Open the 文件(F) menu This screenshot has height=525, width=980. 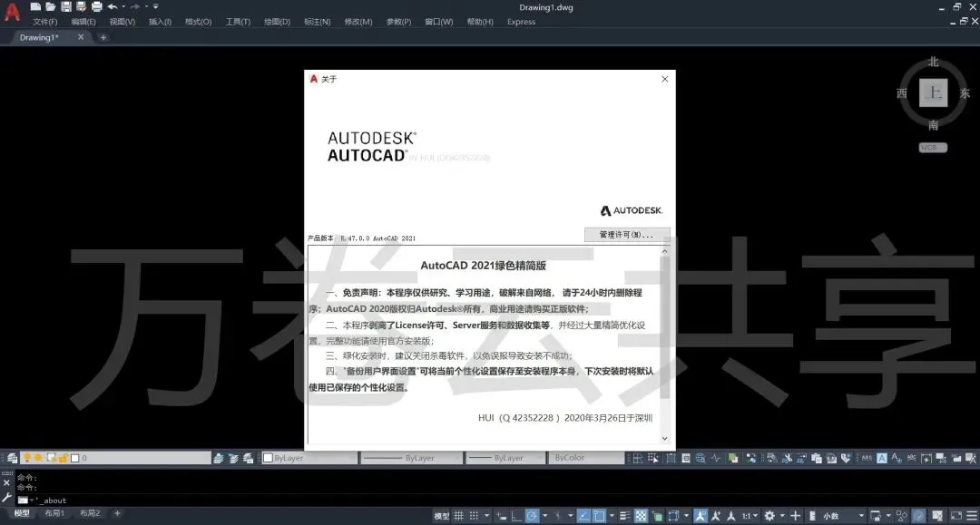click(x=45, y=22)
